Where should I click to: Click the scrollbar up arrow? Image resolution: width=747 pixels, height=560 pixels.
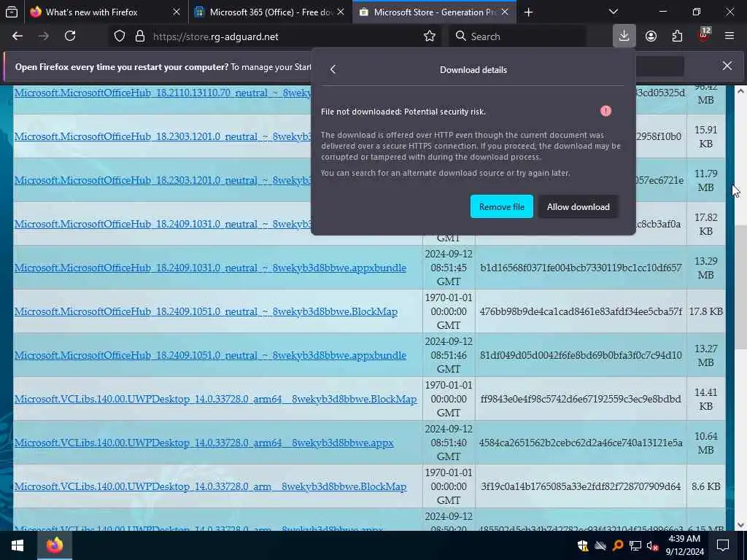(x=740, y=91)
